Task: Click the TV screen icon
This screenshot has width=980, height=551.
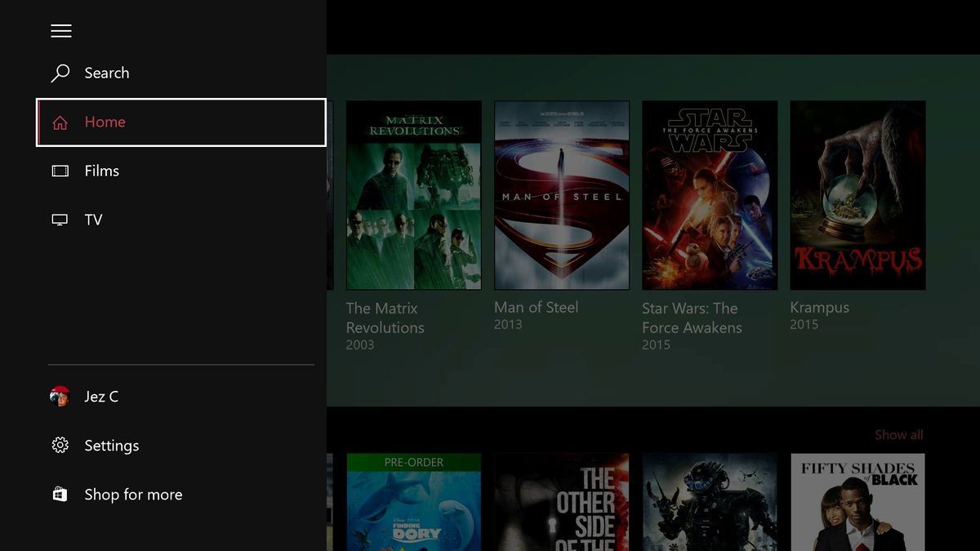Action: [x=59, y=220]
